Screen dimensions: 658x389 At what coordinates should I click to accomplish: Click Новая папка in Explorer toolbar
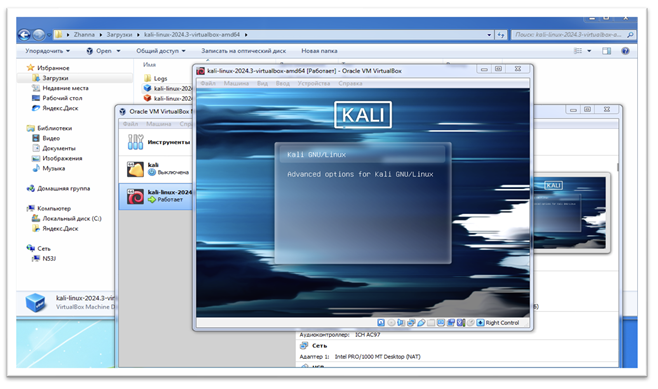[x=319, y=51]
